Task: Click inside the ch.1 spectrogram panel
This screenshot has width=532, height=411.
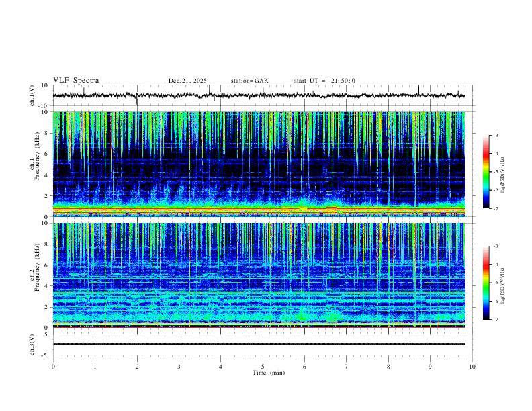Action: [259, 164]
